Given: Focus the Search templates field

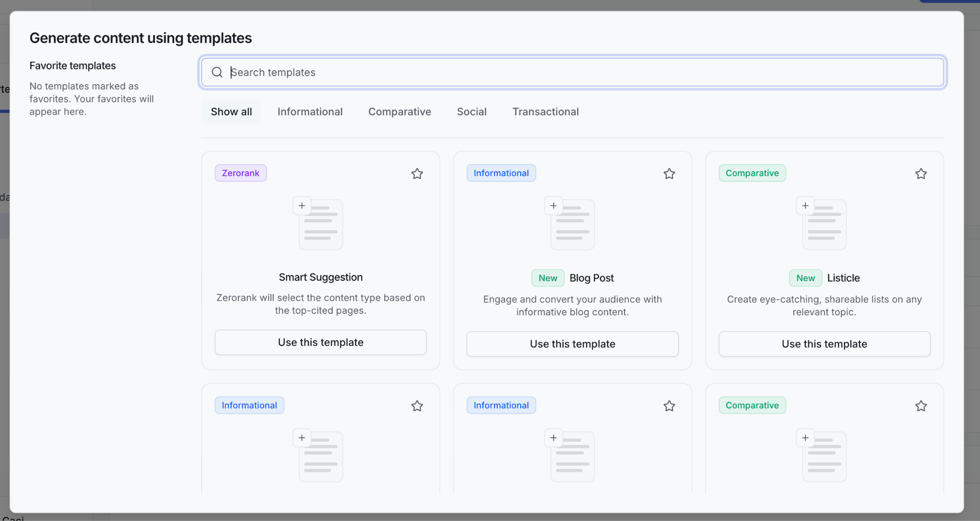Looking at the screenshot, I should pos(572,72).
